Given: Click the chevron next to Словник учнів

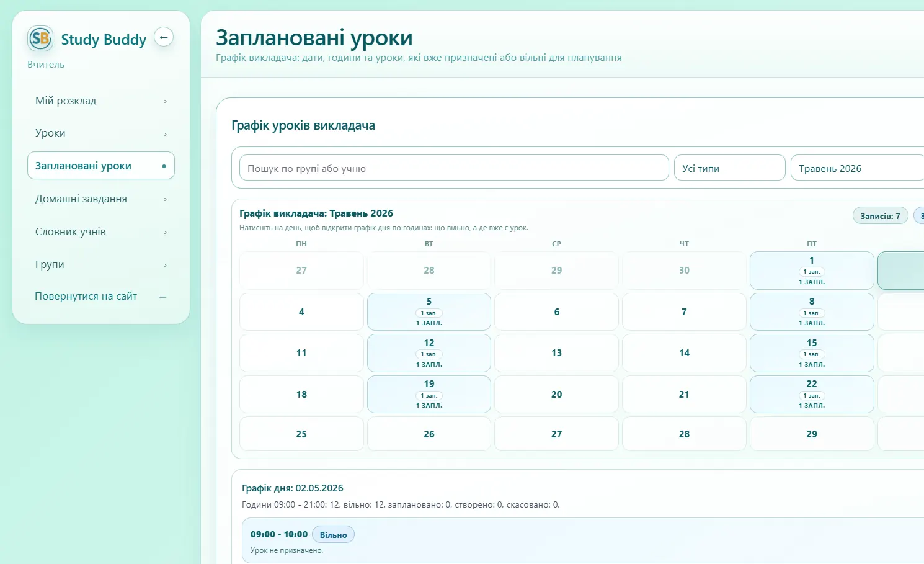Looking at the screenshot, I should (x=165, y=232).
